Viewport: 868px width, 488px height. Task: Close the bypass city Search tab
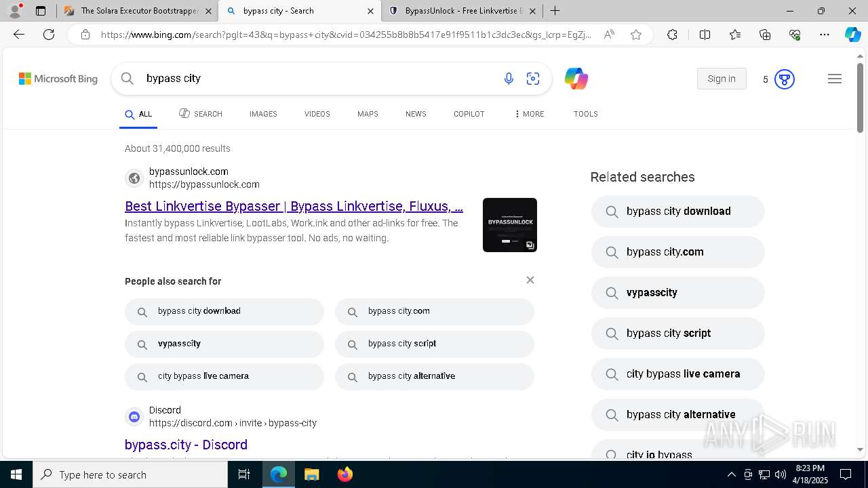point(370,11)
